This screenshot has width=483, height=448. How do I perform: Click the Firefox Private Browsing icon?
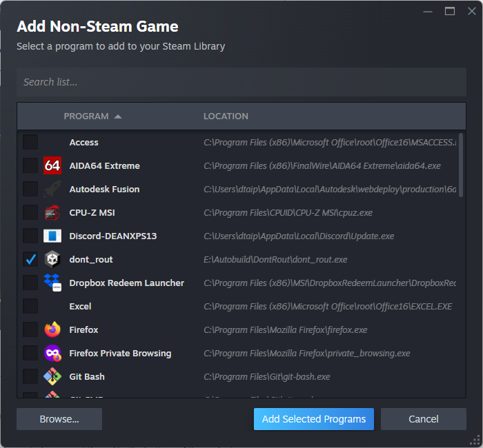(x=52, y=353)
